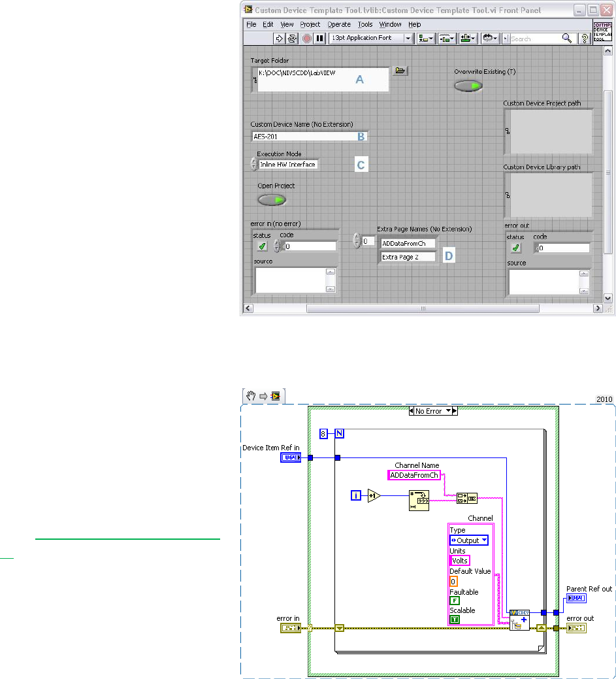
Task: Click the Device Item Ref in U64 terminal
Action: pos(291,457)
